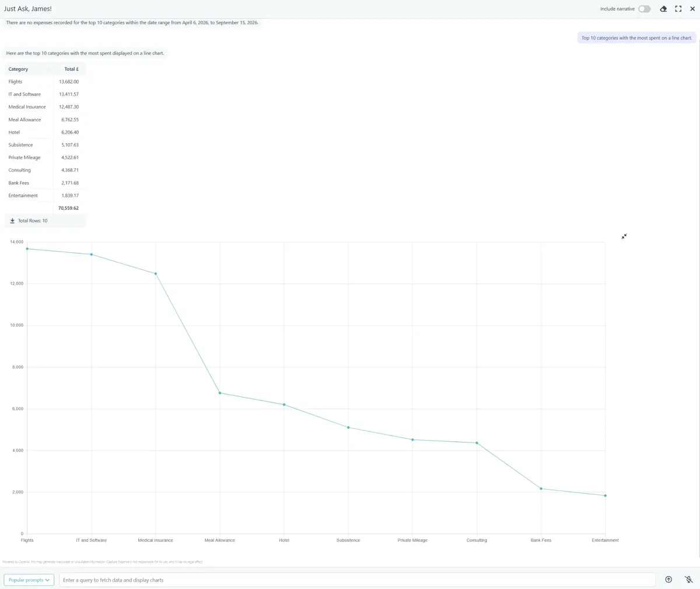Click the Bank Fees chart data point

point(541,489)
